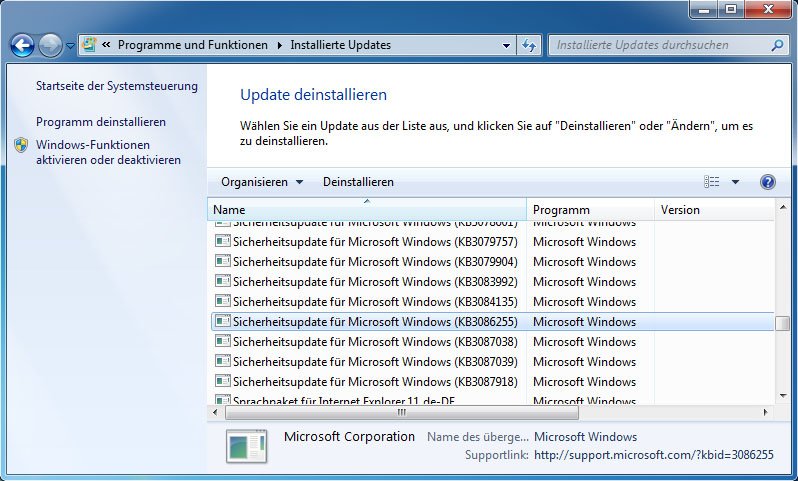This screenshot has height=481, width=798.
Task: Click the horizontal scrollbar right arrow
Action: click(x=765, y=412)
